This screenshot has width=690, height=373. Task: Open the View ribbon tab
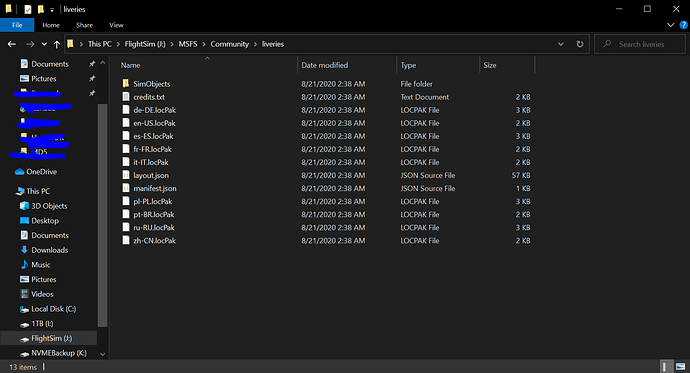[116, 25]
